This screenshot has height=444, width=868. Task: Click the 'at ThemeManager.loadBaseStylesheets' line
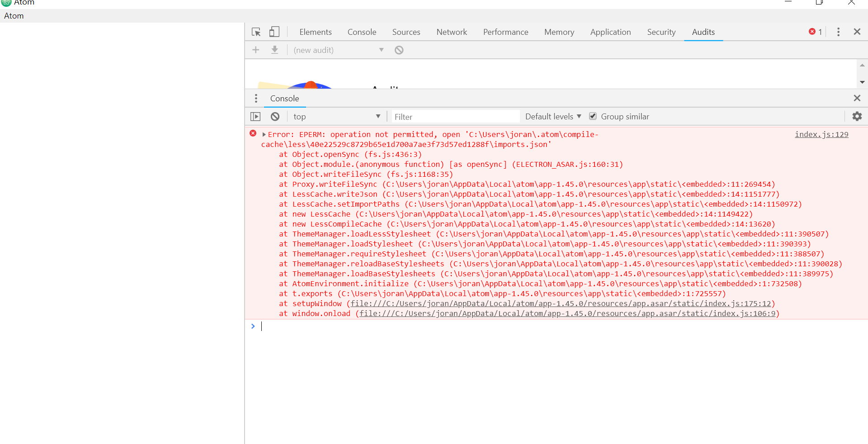pyautogui.click(x=556, y=274)
